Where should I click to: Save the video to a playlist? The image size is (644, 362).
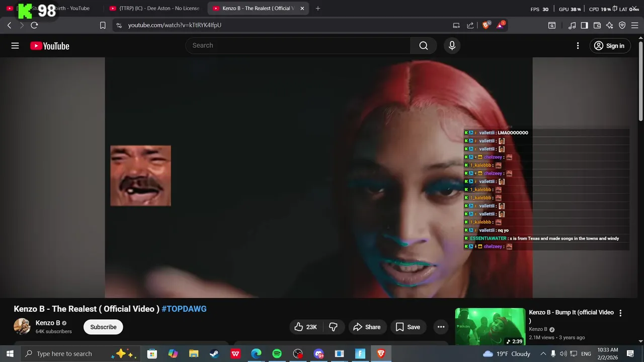(x=408, y=327)
